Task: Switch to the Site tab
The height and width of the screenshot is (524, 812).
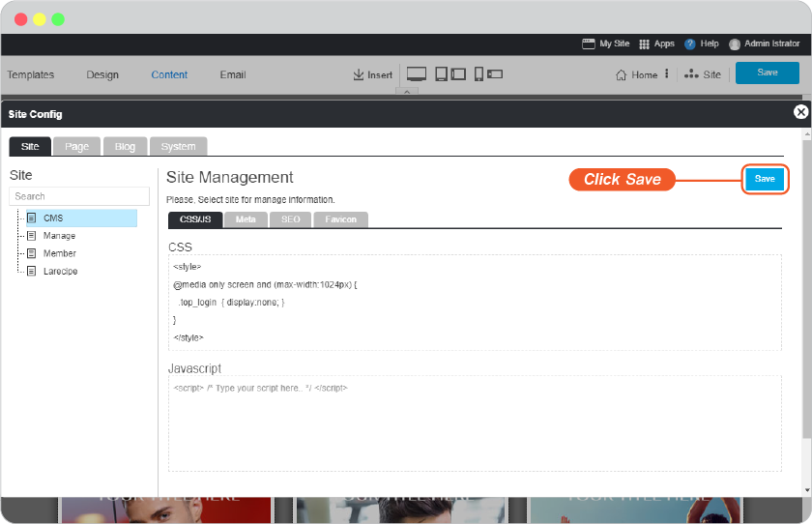Action: point(30,147)
